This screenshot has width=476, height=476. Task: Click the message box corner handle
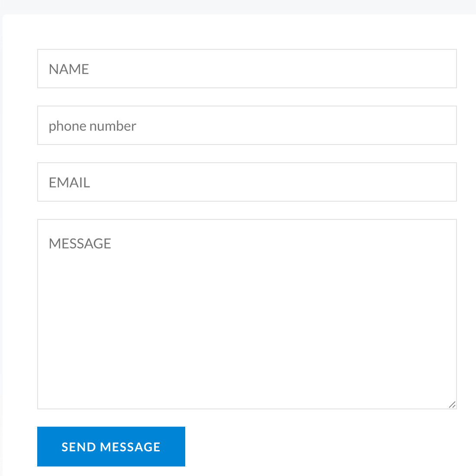pos(452,405)
